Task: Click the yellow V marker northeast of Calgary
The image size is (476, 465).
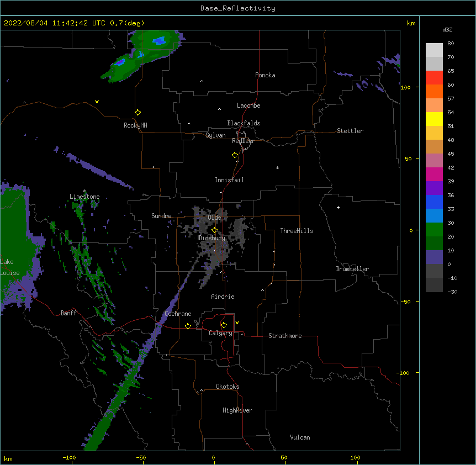Action: tap(237, 323)
